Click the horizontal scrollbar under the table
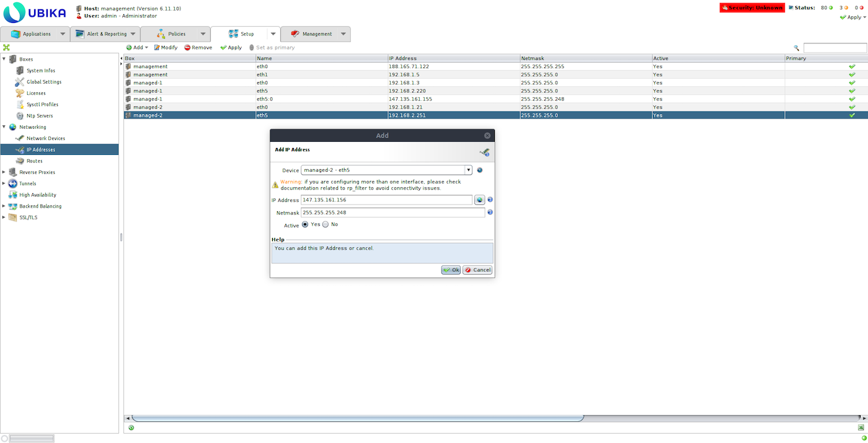 (x=358, y=418)
